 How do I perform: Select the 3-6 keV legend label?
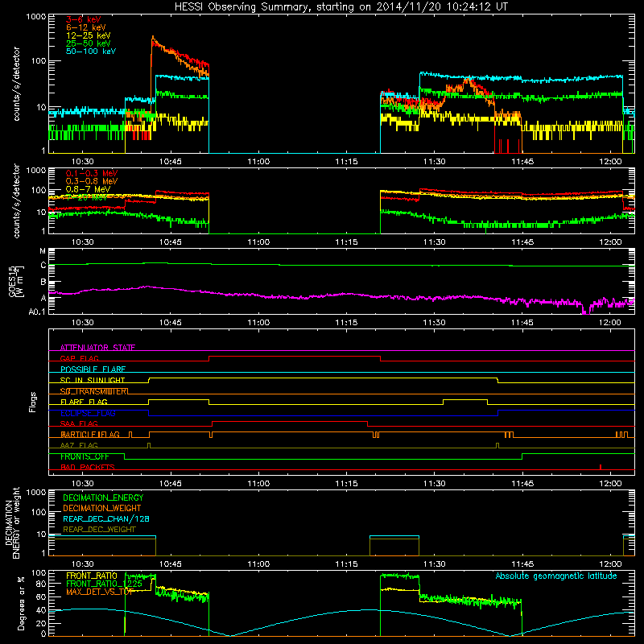(84, 19)
